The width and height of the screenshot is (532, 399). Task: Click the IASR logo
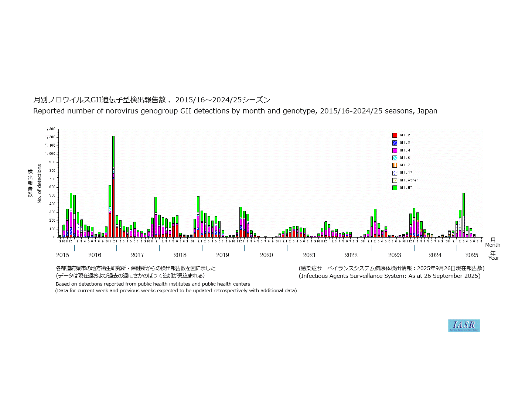point(464,325)
